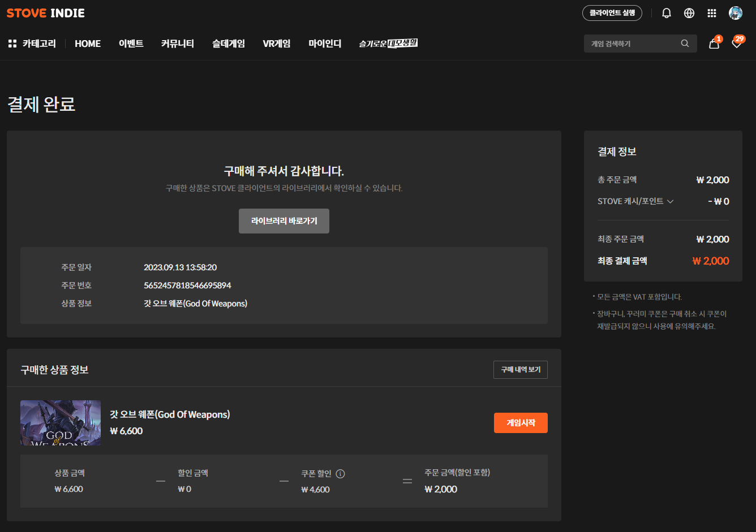
Task: Open the 카테고리 category menu
Action: pyautogui.click(x=32, y=44)
